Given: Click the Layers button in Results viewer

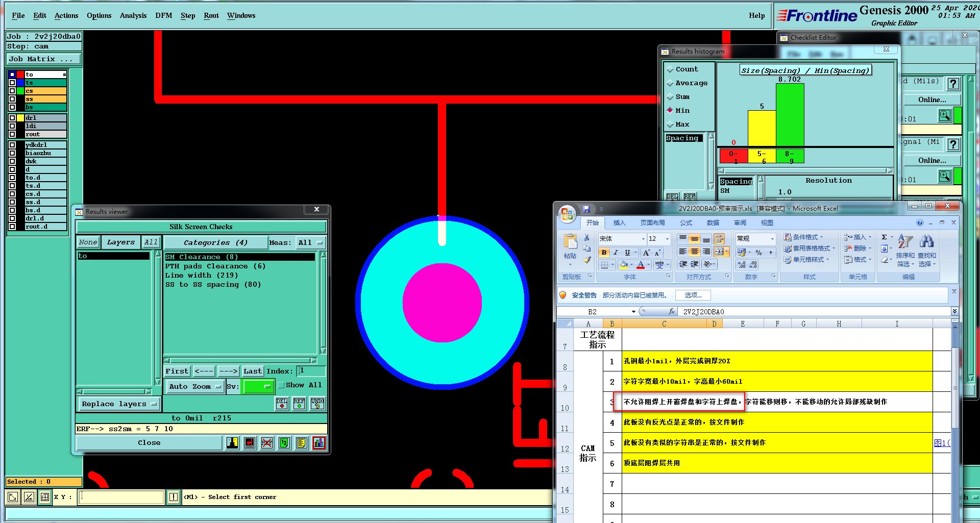Looking at the screenshot, I should (121, 243).
